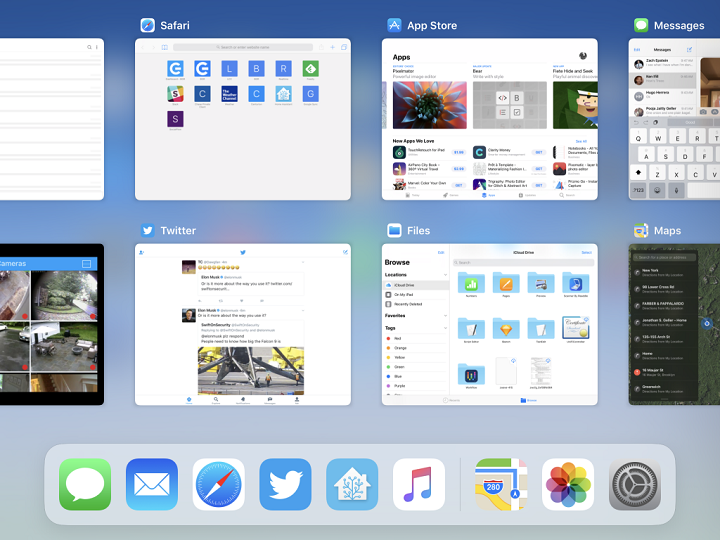The width and height of the screenshot is (720, 540).
Task: Select Recently Deleted in Files
Action: 416,304
